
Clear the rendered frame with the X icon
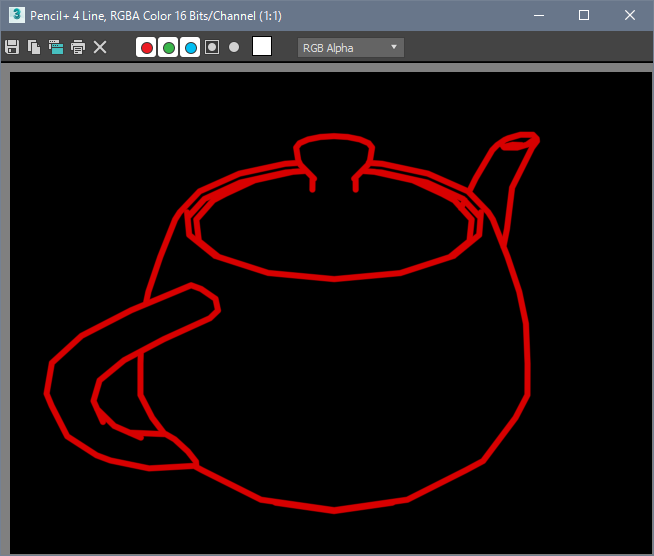tap(100, 47)
